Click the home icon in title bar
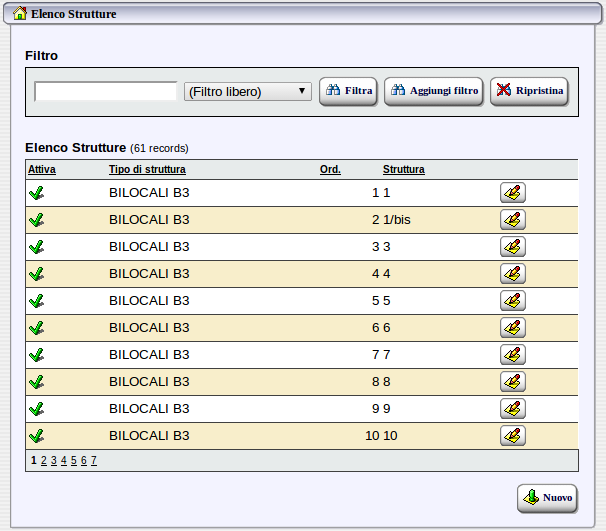Image resolution: width=606 pixels, height=531 pixels. pyautogui.click(x=19, y=14)
